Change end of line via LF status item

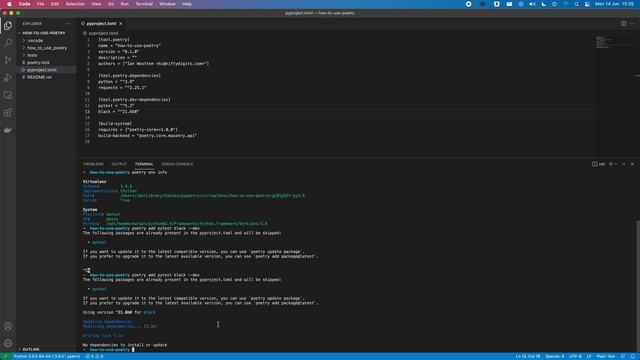tap(589, 356)
